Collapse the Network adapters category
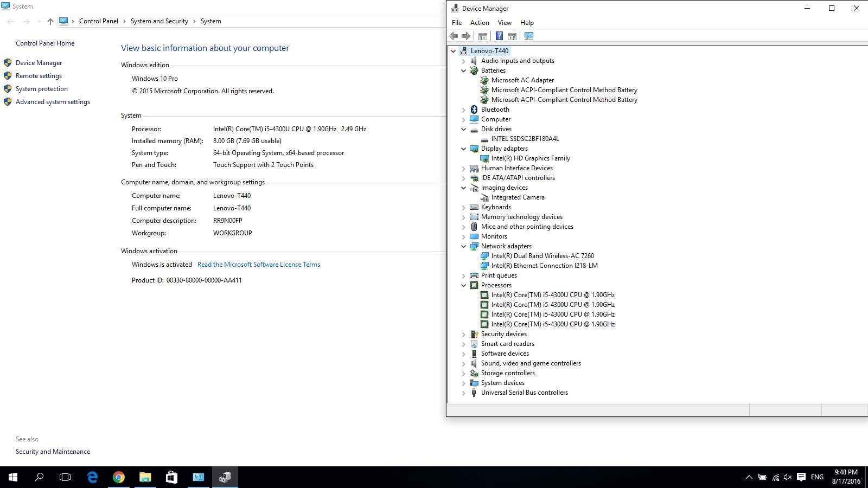The image size is (868, 488). click(x=464, y=246)
